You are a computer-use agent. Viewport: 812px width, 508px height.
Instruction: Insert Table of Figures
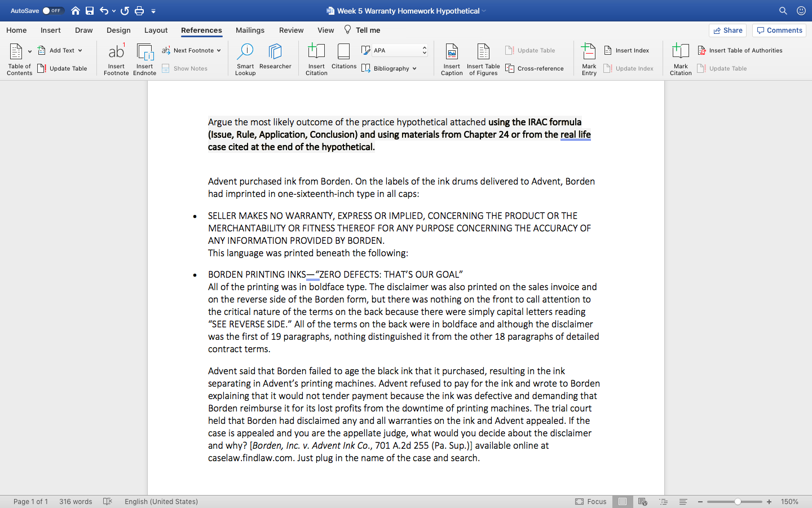coord(483,59)
